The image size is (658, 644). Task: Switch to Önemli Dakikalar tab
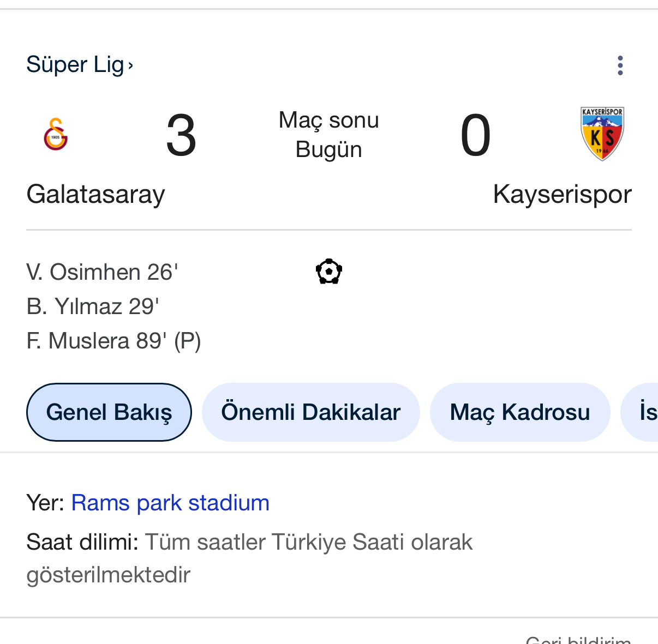point(311,412)
